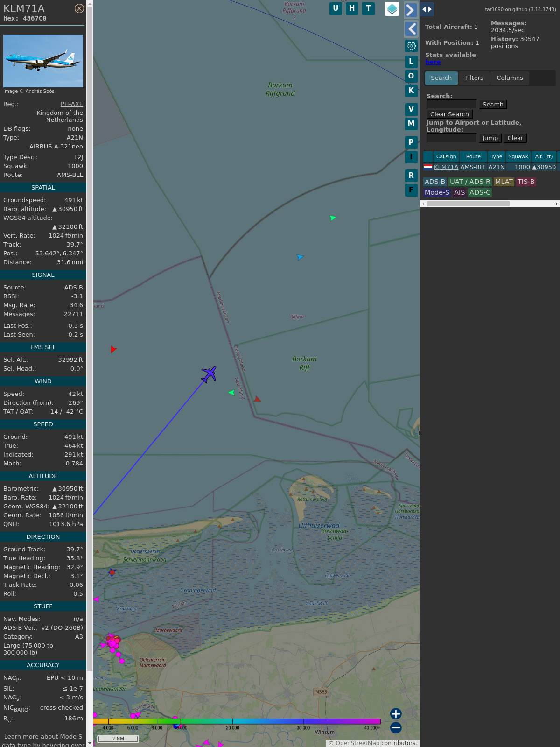Toggle the V map button

pyautogui.click(x=411, y=109)
